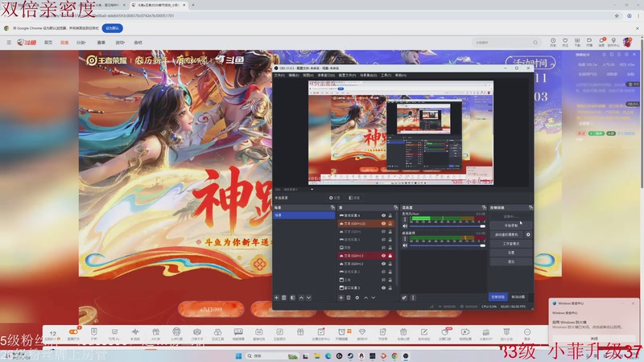Go to Douyu 首页 nav item
Viewport: 644px width, 362px height.
(48, 43)
